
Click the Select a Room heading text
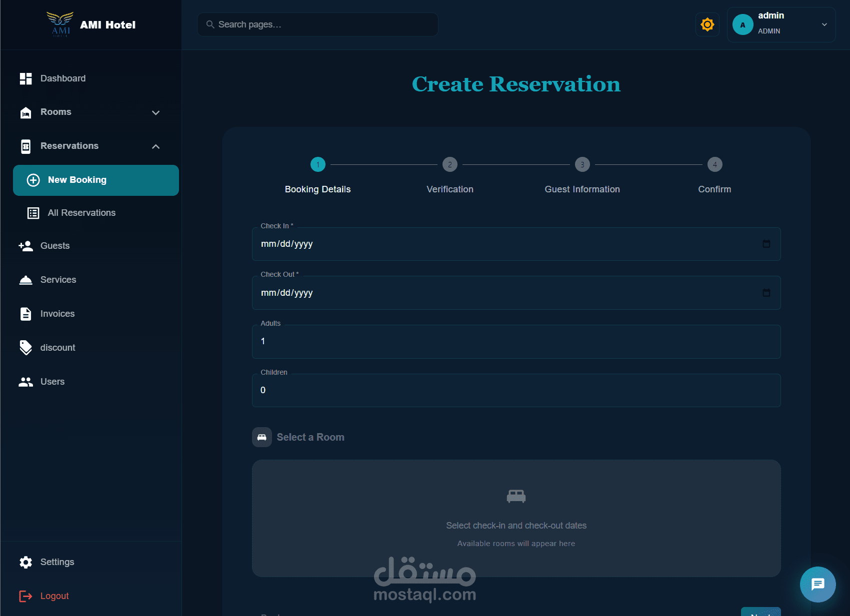click(x=310, y=437)
